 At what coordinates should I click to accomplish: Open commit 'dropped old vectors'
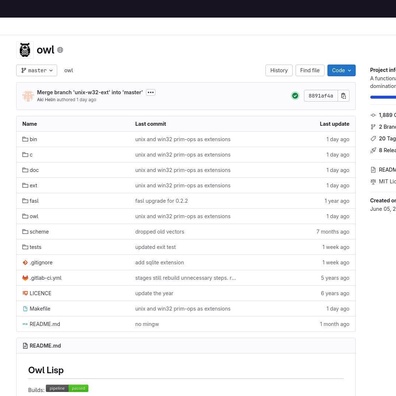(159, 232)
